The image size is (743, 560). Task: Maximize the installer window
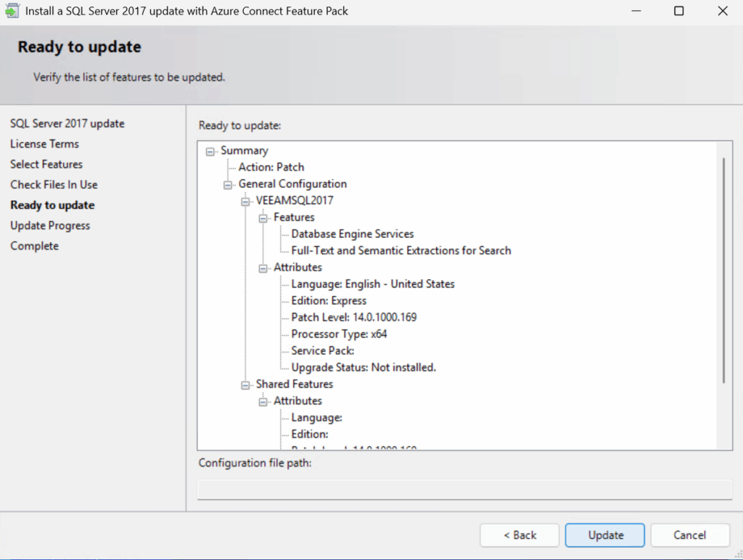(x=679, y=11)
